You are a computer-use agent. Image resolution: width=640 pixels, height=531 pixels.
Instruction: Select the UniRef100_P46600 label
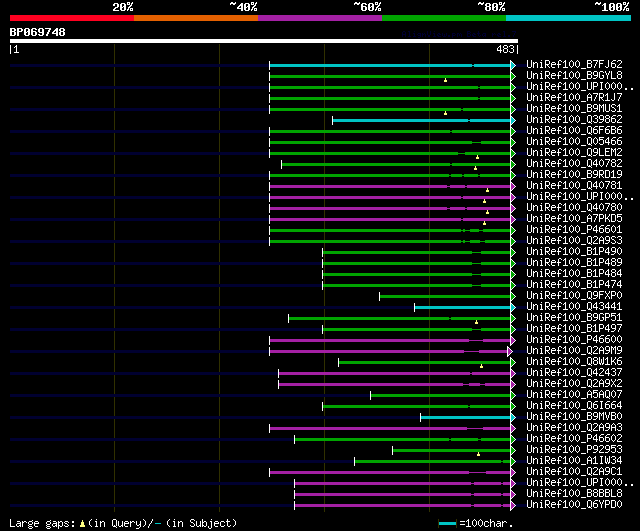[x=574, y=340]
